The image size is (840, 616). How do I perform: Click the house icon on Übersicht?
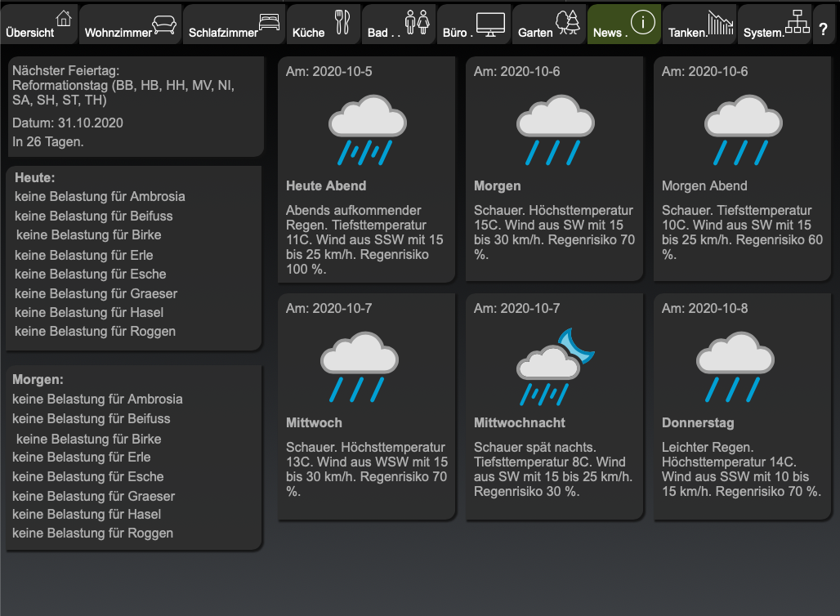point(63,19)
